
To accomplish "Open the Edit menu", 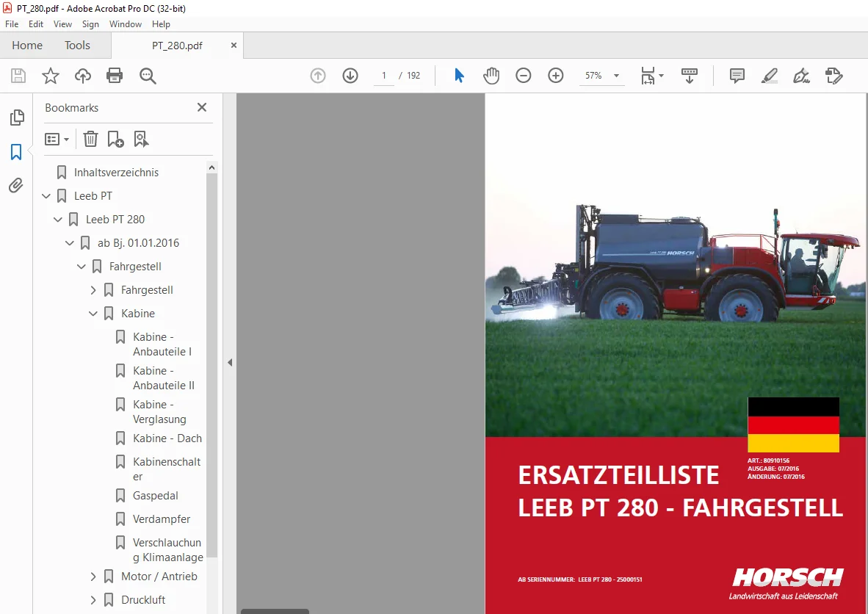I will 36,24.
